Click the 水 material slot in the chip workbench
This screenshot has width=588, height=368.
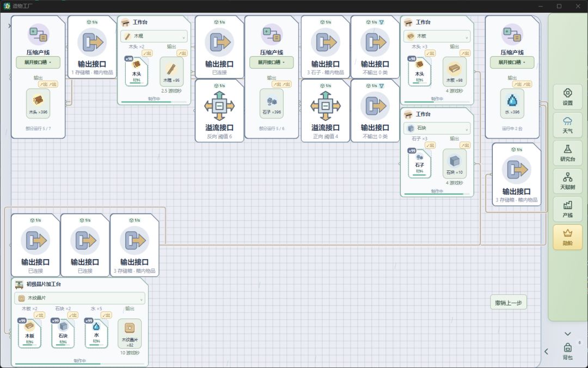tap(96, 333)
